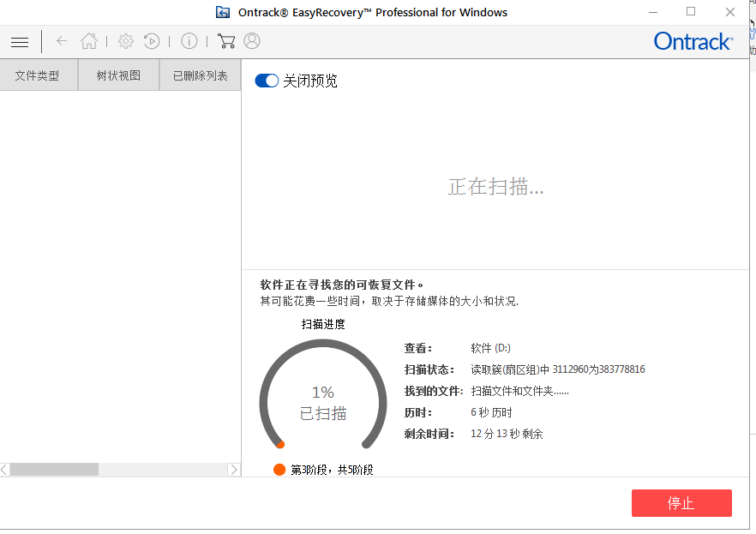Open the user account icon
The height and width of the screenshot is (534, 756).
point(252,41)
